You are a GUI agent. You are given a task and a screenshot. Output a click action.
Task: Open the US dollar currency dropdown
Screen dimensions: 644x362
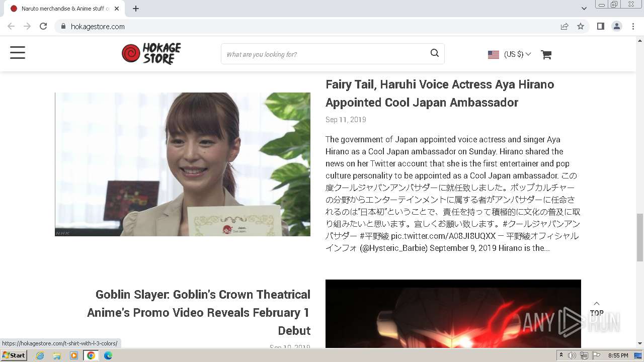517,54
